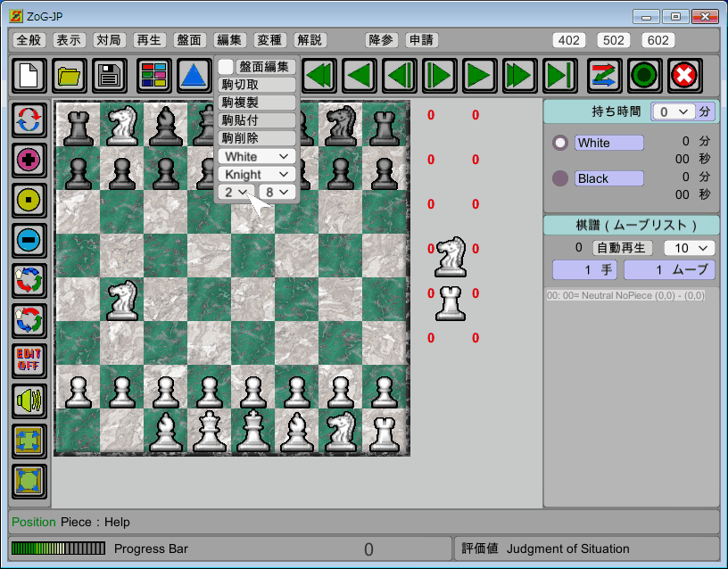
Task: Select the Black player radio button
Action: click(560, 178)
